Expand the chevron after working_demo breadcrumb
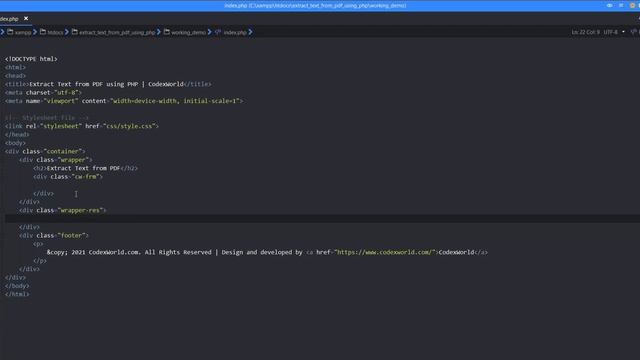This screenshot has width=640, height=360. pyautogui.click(x=209, y=32)
